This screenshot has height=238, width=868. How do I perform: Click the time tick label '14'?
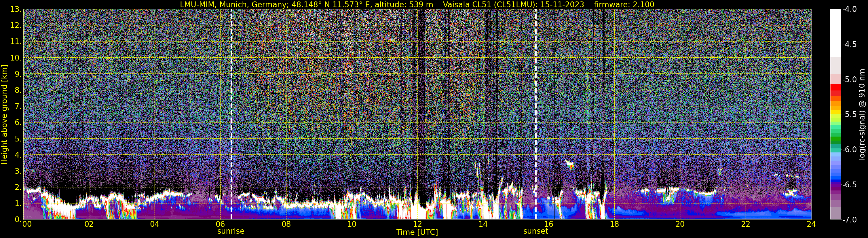pyautogui.click(x=483, y=224)
